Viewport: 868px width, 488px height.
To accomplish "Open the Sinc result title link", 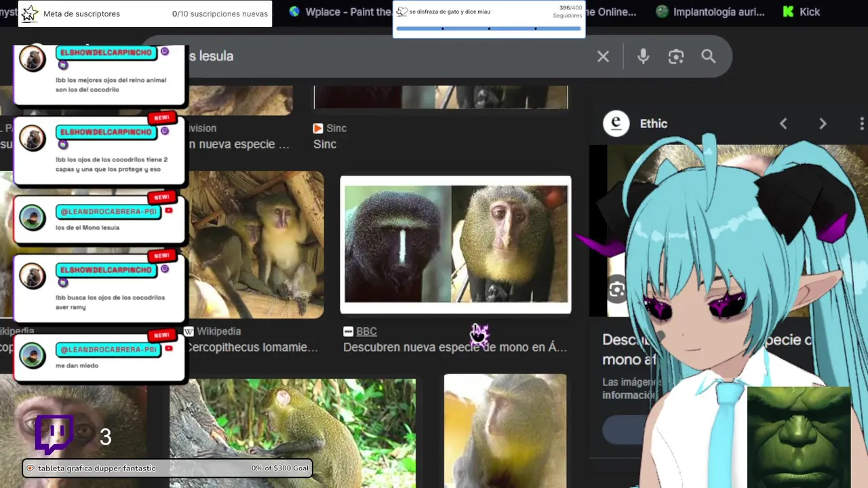I will (325, 144).
